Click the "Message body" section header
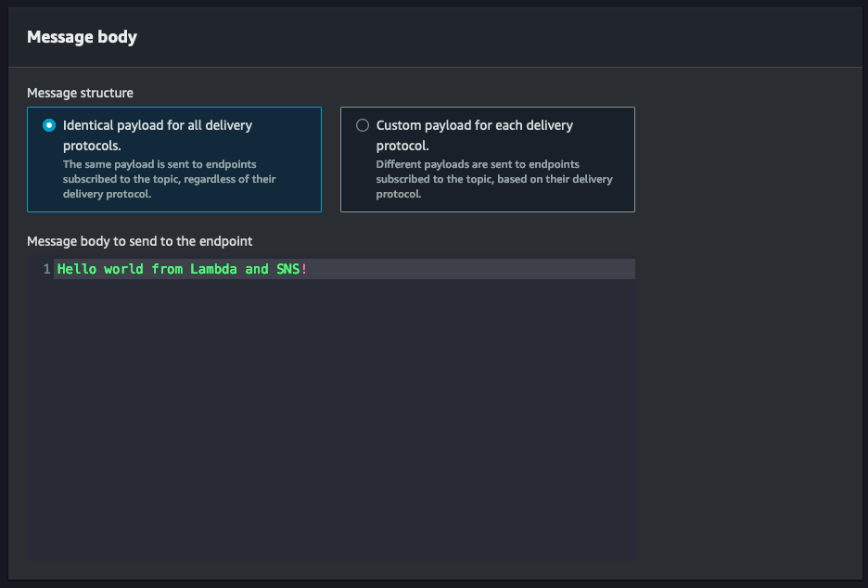This screenshot has width=868, height=588. [82, 37]
